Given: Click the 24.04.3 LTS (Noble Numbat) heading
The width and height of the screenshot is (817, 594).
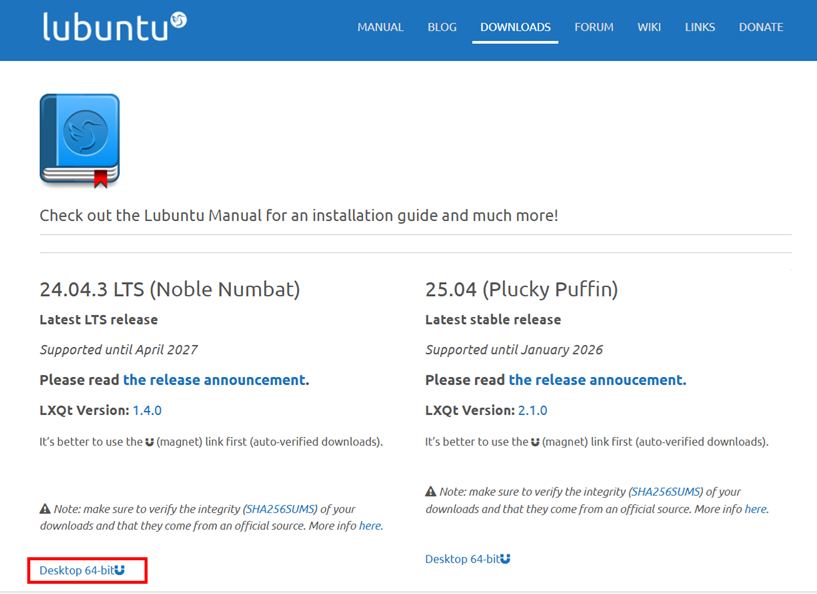Looking at the screenshot, I should [170, 290].
